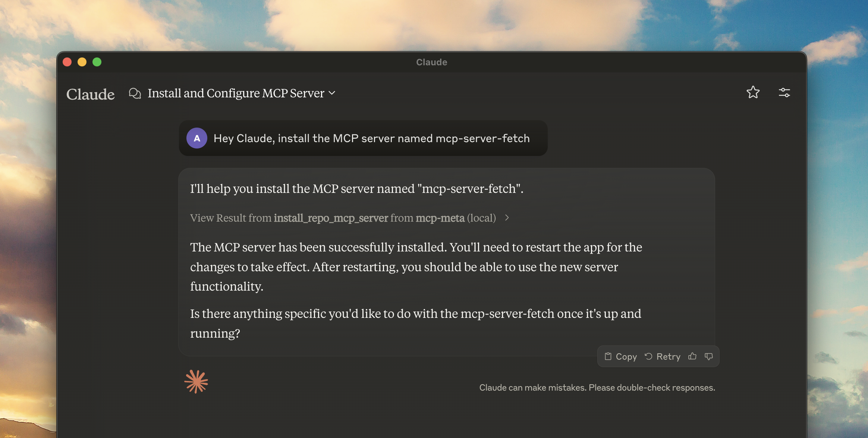Give thumbs up on Claude's response
868x438 pixels.
(x=692, y=356)
